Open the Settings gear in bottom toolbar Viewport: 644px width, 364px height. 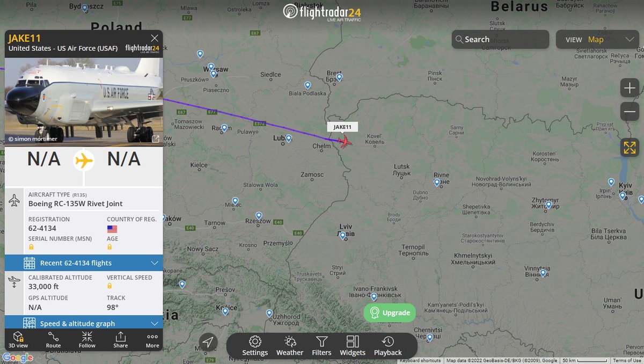255,346
